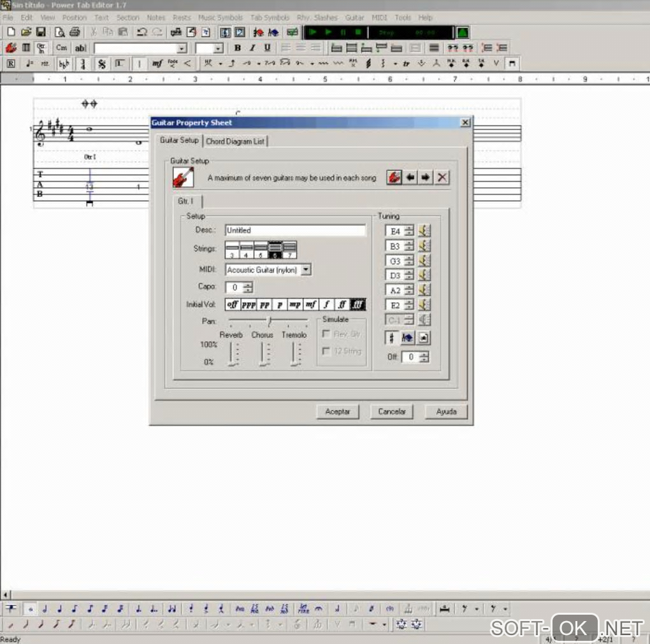650x644 pixels.
Task: Open the File menu
Action: coord(8,17)
